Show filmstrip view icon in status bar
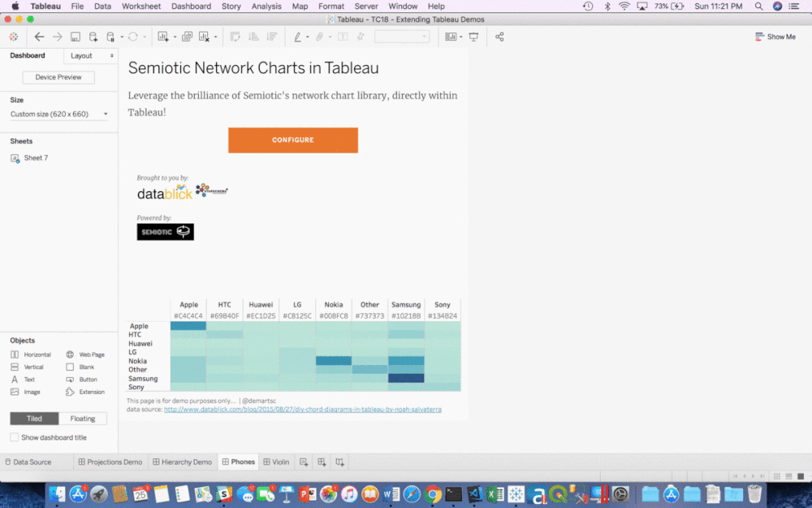The image size is (812, 508). 788,475
